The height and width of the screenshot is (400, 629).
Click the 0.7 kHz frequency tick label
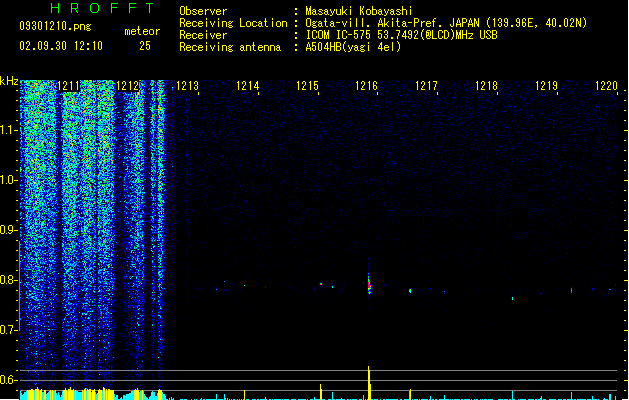point(8,330)
